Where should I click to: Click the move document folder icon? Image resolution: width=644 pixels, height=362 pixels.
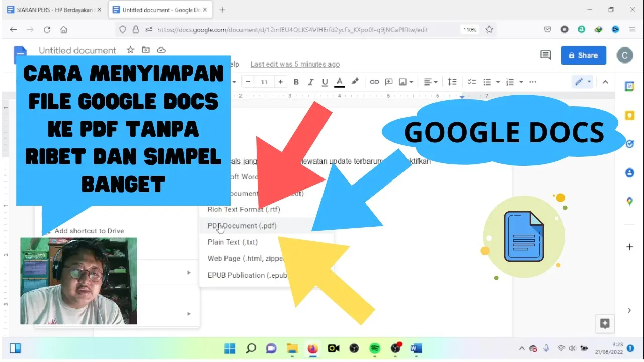(146, 50)
